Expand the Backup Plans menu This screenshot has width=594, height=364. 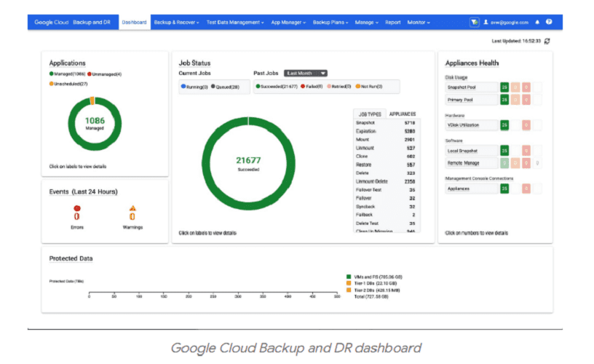330,23
